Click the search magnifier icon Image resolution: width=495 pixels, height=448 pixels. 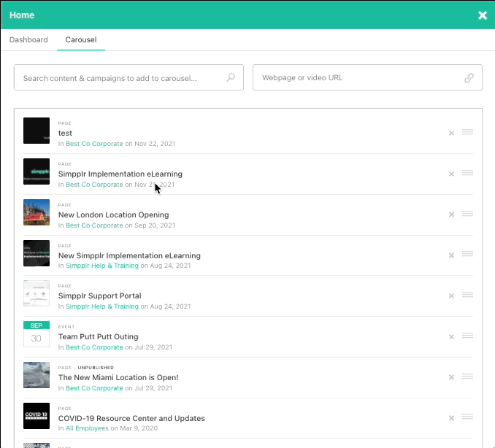231,77
